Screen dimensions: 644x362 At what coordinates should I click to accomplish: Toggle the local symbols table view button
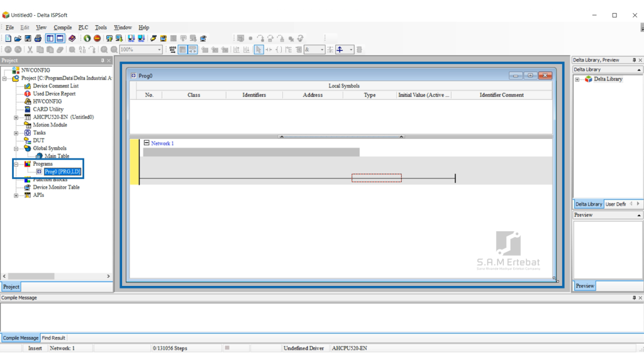coord(183,50)
